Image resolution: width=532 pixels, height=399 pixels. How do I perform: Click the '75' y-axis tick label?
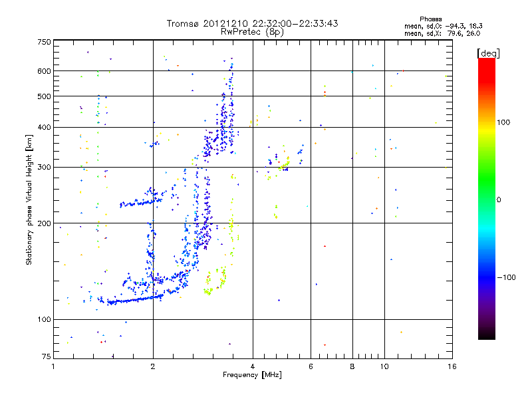point(47,356)
